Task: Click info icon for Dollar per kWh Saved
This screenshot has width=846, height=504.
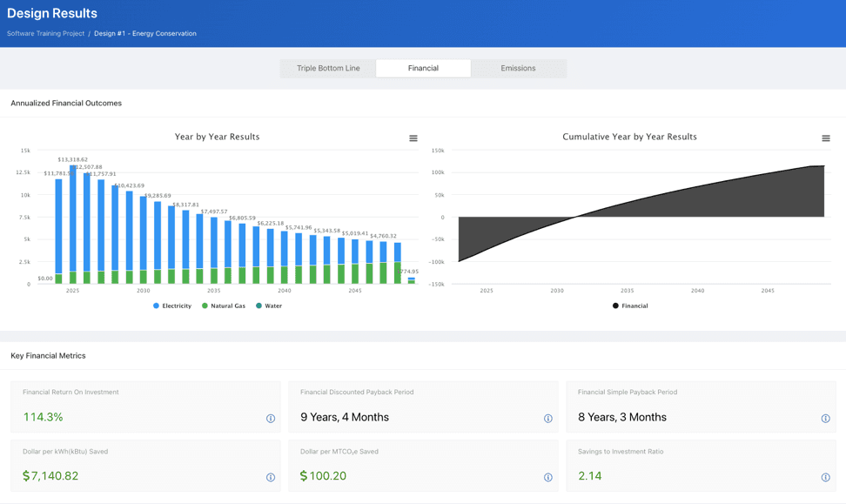Action: 271,477
